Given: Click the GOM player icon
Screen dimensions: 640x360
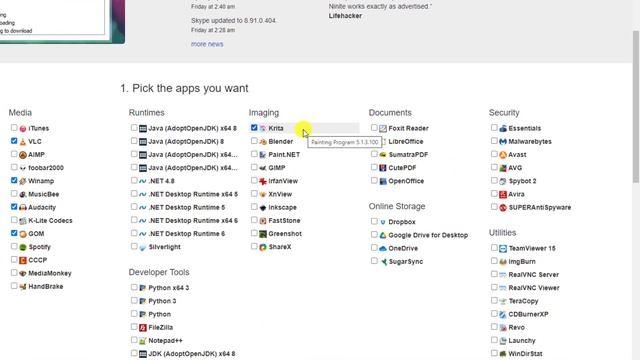Looking at the screenshot, I should pyautogui.click(x=23, y=234).
